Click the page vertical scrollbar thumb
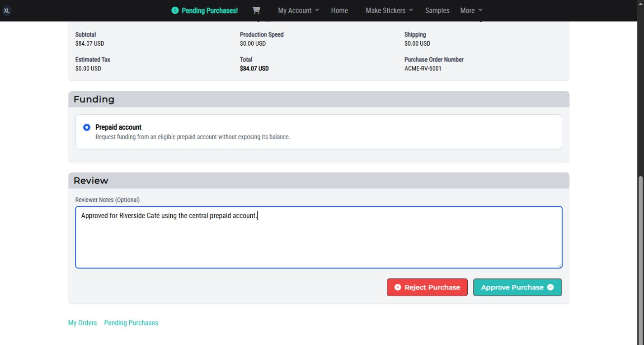The width and height of the screenshot is (644, 345). [x=640, y=260]
